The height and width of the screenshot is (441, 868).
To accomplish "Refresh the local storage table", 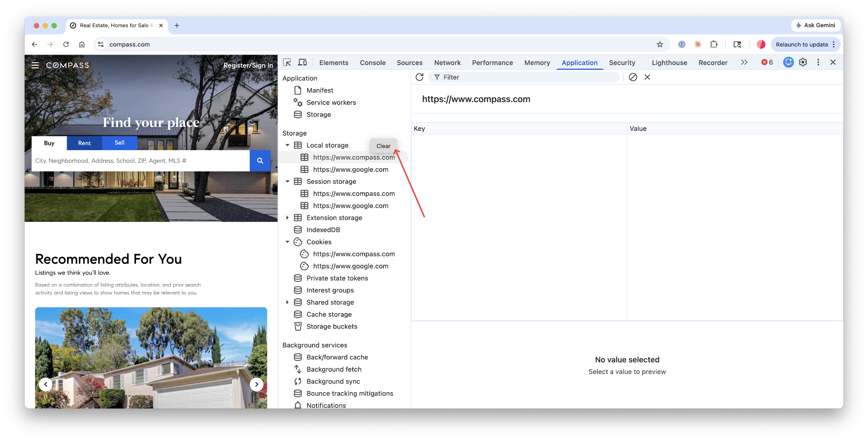I will coord(419,77).
